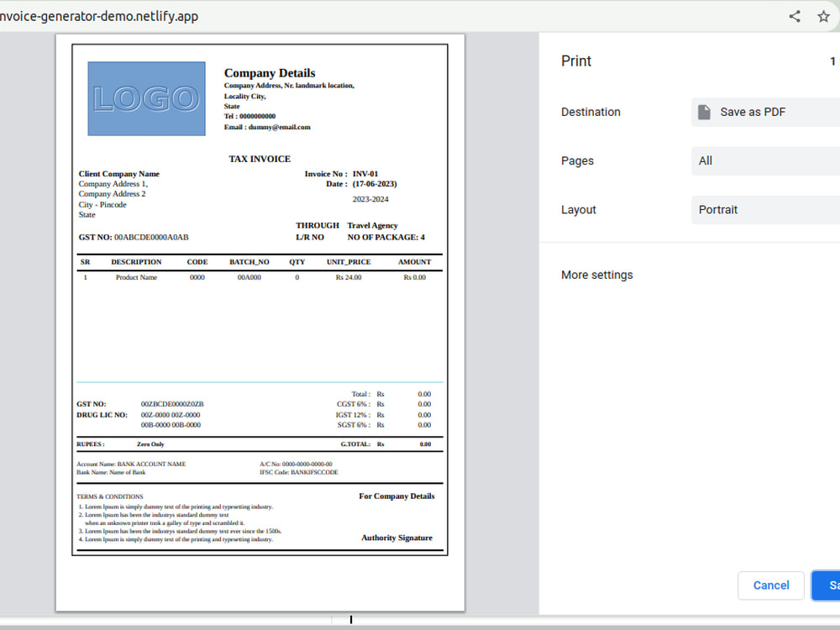Click the URL text in the address bar
The width and height of the screenshot is (840, 630).
coord(99,16)
